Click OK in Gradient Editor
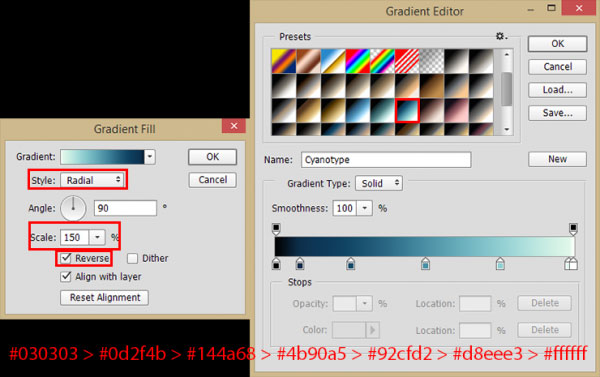 coord(558,44)
